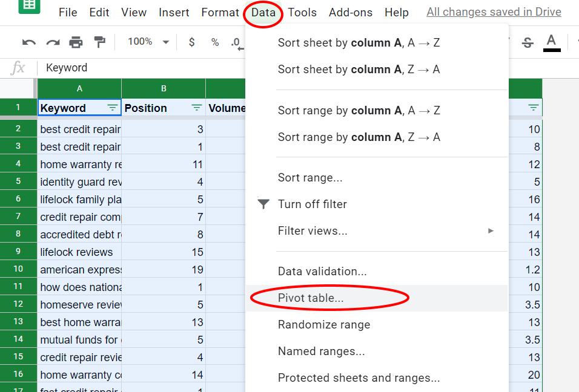This screenshot has height=392, width=579.
Task: Click cell 'lifelock reviews'
Action: 79,252
